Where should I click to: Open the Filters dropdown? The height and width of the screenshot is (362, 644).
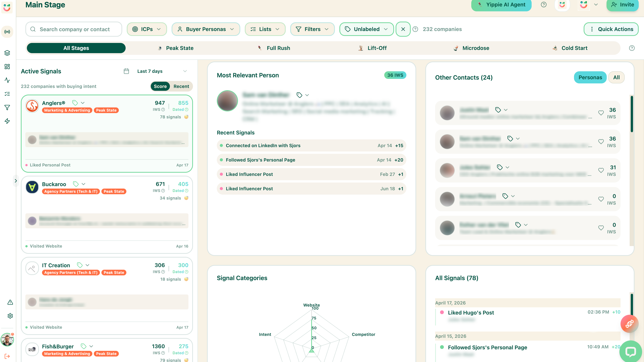(x=312, y=29)
